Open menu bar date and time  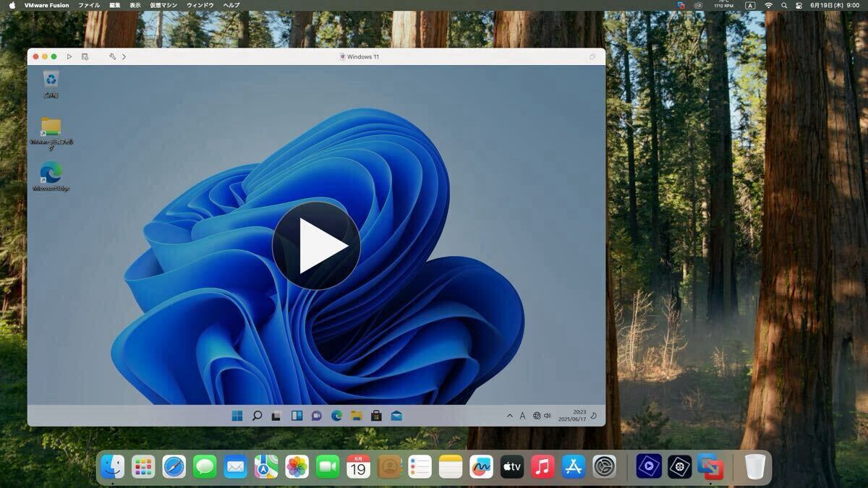click(835, 5)
